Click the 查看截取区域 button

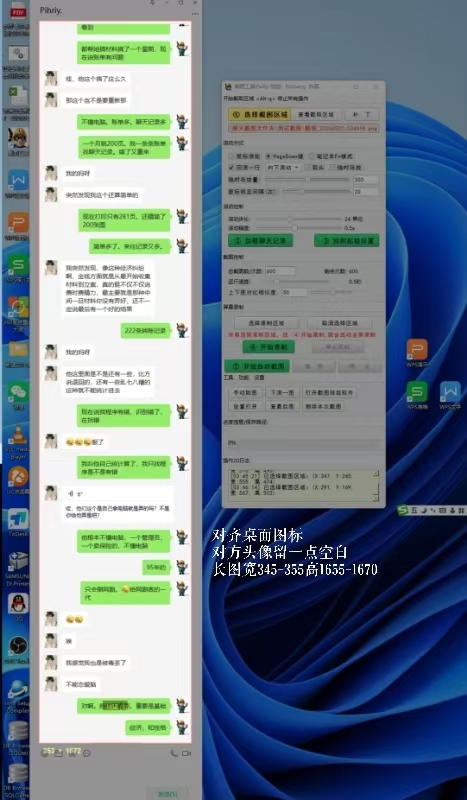click(316, 114)
